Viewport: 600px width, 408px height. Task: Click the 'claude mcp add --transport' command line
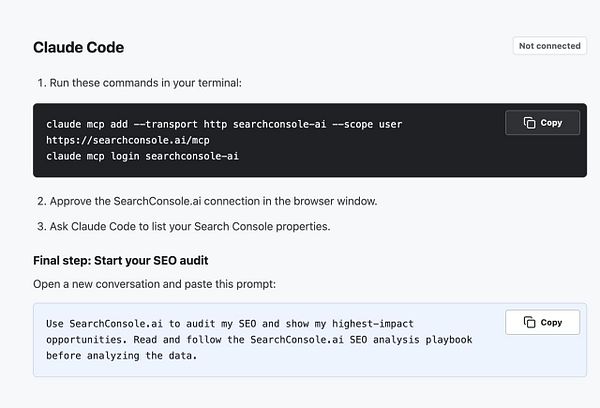(x=224, y=124)
